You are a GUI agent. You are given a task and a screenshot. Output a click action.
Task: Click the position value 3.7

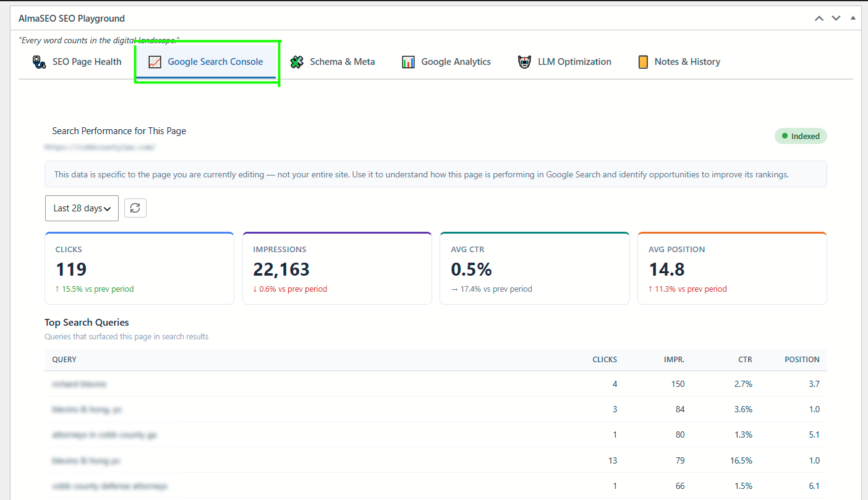[x=814, y=384]
